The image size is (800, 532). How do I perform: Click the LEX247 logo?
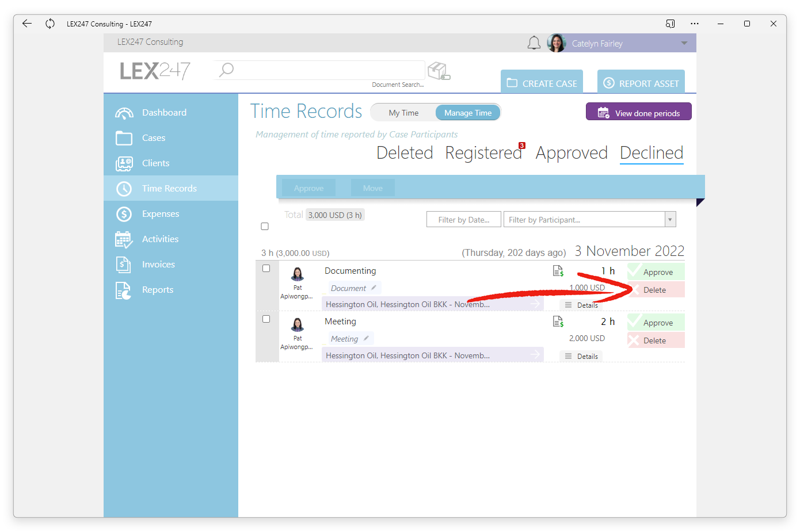pos(155,71)
